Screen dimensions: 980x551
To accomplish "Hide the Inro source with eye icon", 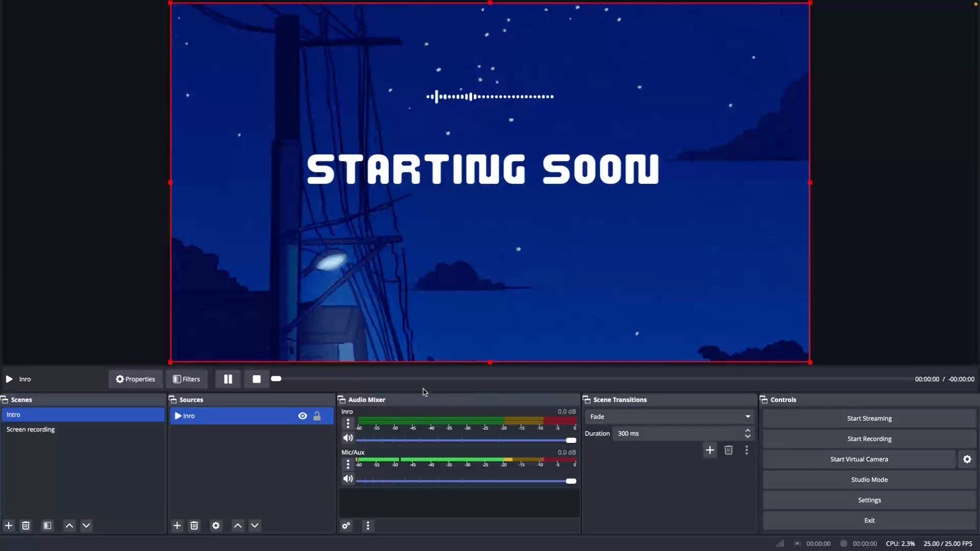I will point(303,416).
